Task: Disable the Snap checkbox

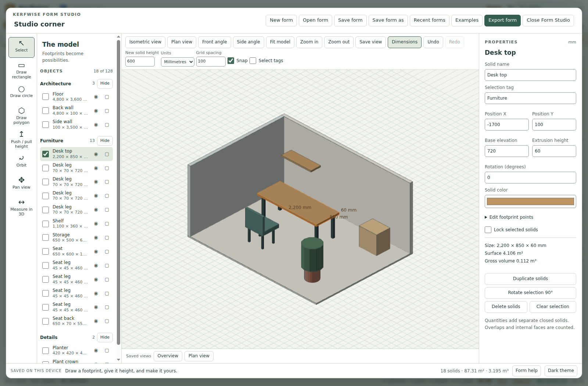Action: pos(231,61)
